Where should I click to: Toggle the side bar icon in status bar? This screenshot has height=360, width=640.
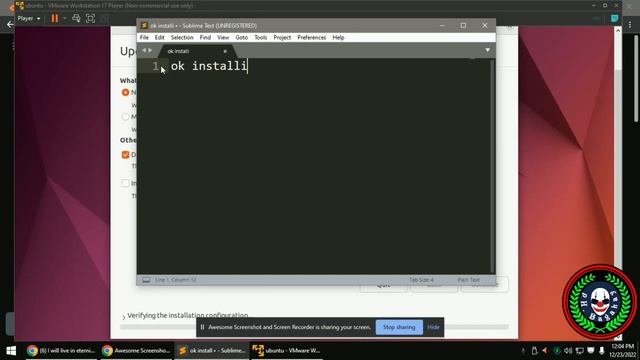146,280
